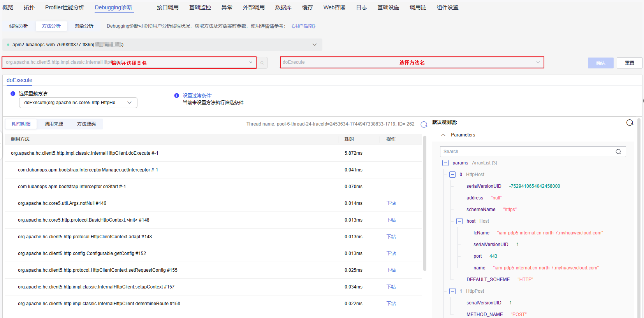Click the lcName host value
The image size is (644, 318).
pos(550,233)
